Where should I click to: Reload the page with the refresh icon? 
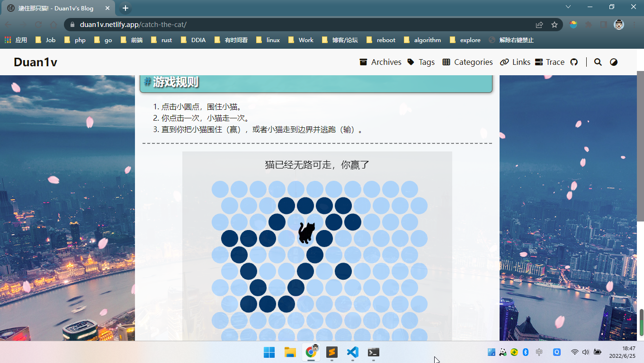[38, 25]
